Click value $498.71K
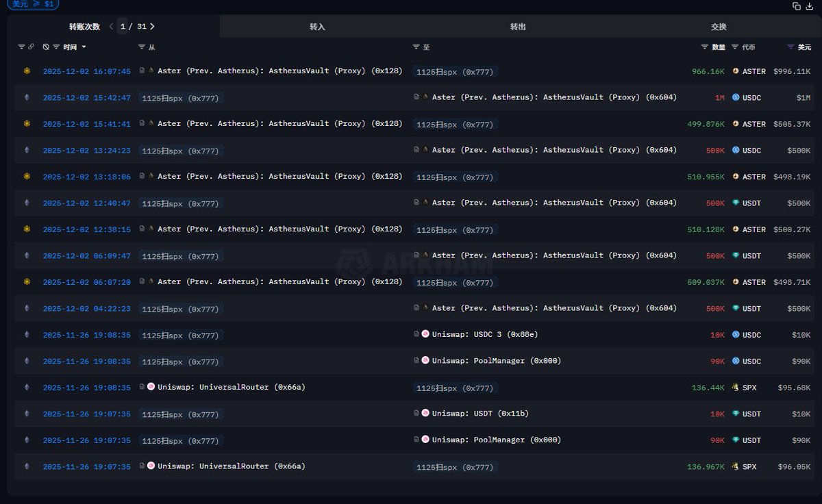 [792, 282]
